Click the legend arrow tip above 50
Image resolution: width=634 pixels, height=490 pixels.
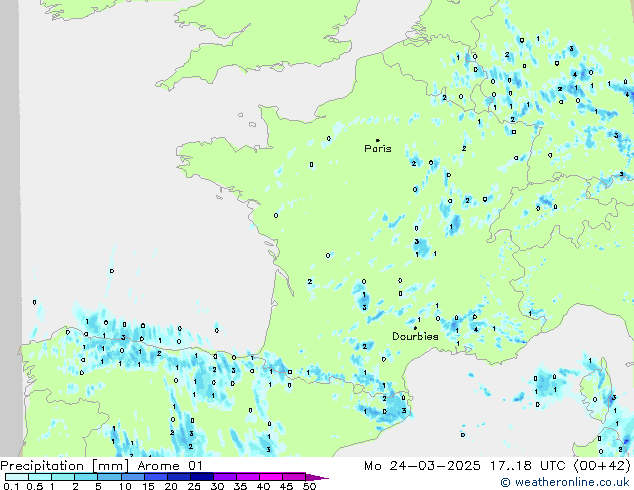pyautogui.click(x=317, y=477)
